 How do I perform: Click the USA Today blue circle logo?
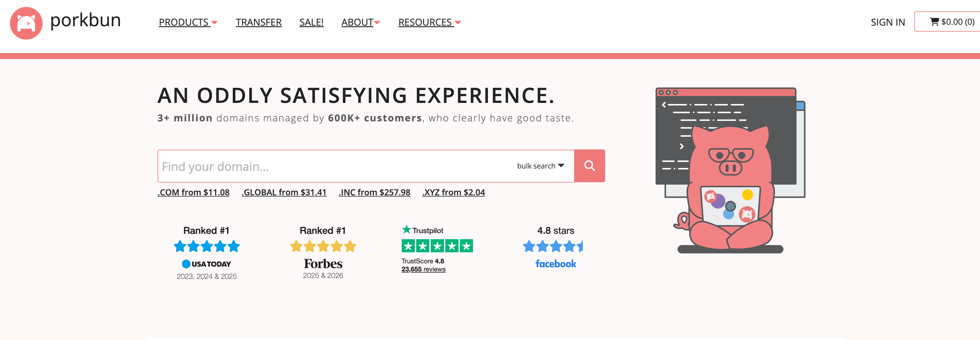pyautogui.click(x=186, y=264)
